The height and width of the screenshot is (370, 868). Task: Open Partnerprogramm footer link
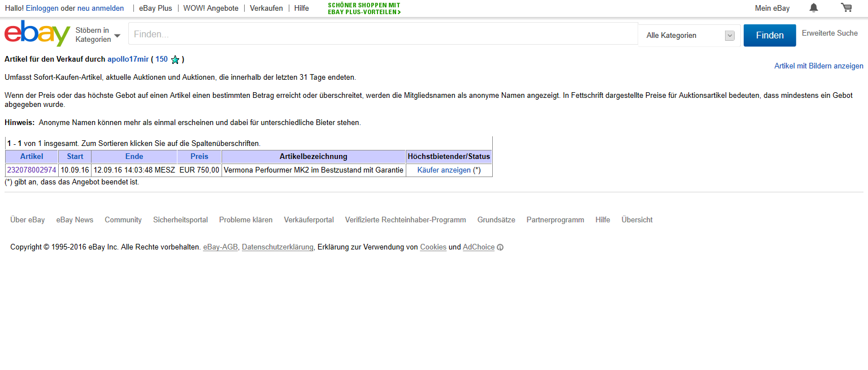[x=555, y=220]
